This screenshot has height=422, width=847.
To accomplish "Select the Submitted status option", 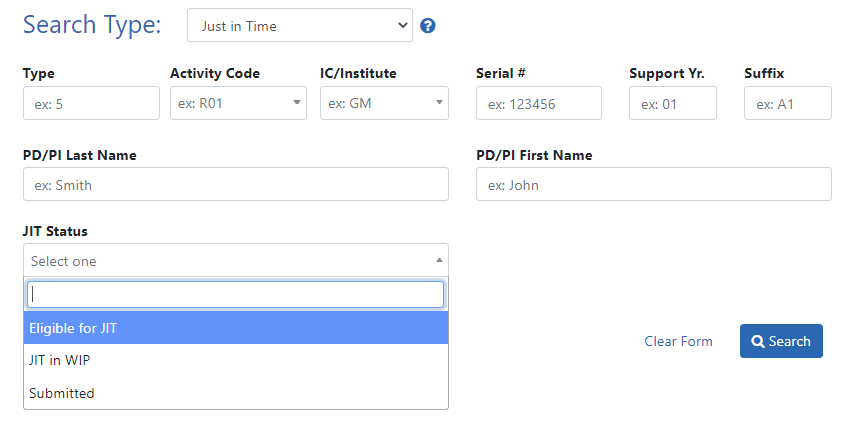I will coord(236,393).
